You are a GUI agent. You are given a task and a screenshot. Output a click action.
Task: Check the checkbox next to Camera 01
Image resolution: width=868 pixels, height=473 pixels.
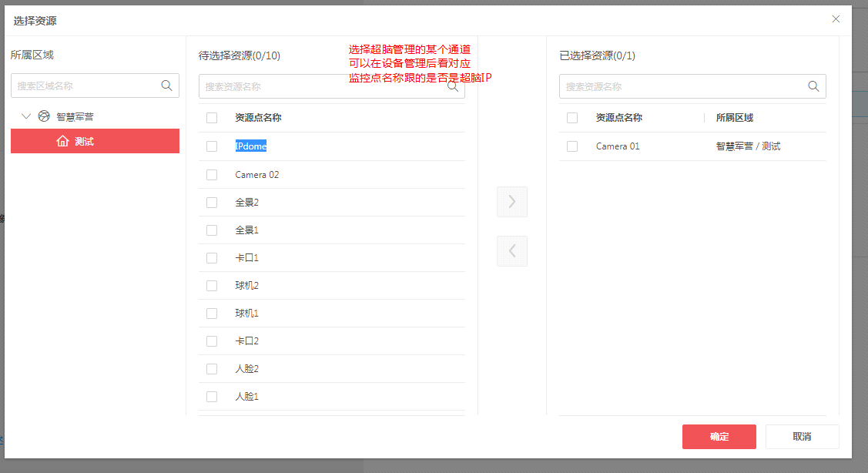pyautogui.click(x=571, y=146)
